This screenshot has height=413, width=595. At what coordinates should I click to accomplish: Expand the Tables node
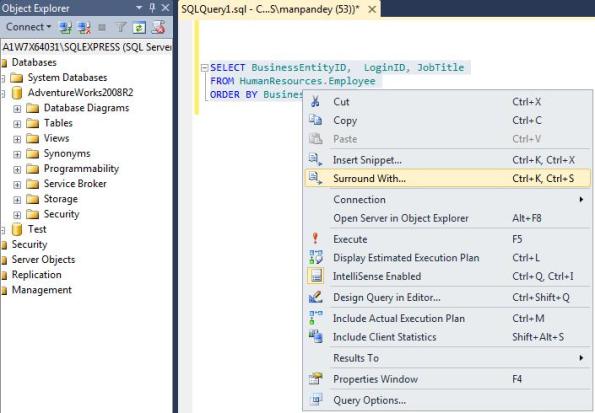17,124
